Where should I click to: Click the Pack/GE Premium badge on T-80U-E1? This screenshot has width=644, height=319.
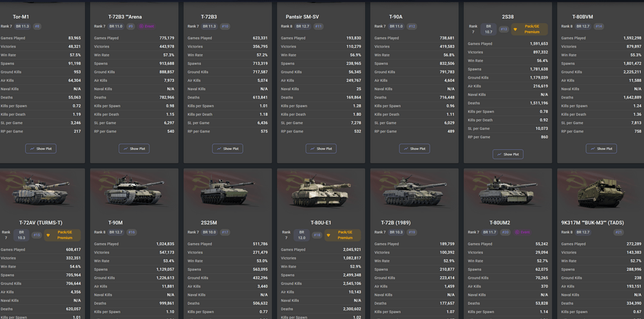pos(343,235)
